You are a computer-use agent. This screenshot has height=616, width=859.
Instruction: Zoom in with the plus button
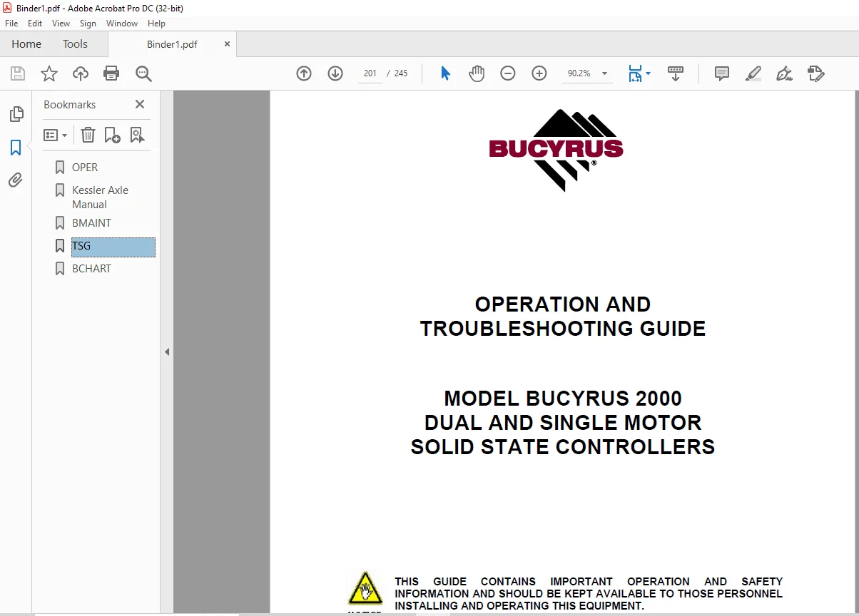tap(539, 73)
